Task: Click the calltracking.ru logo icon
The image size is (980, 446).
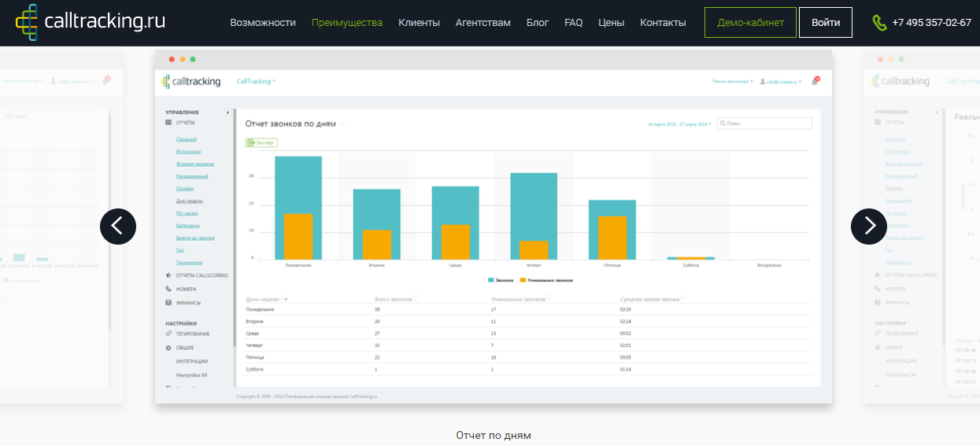Action: 27,22
